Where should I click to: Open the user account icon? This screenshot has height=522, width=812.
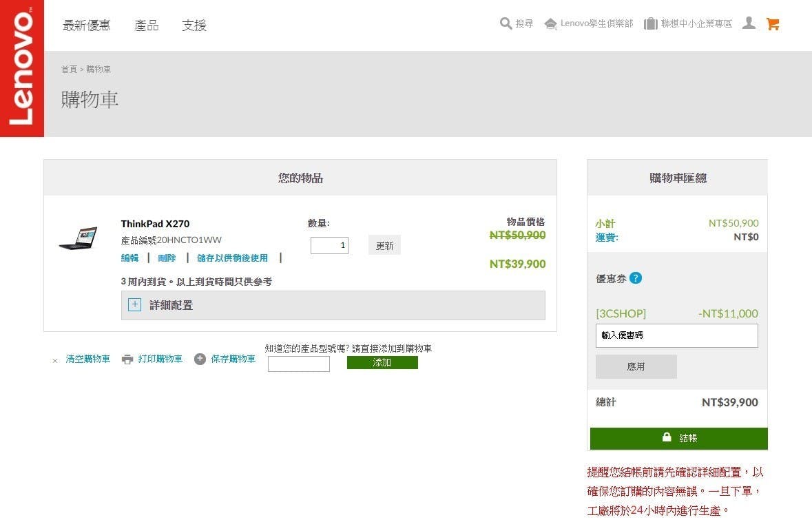coord(749,23)
